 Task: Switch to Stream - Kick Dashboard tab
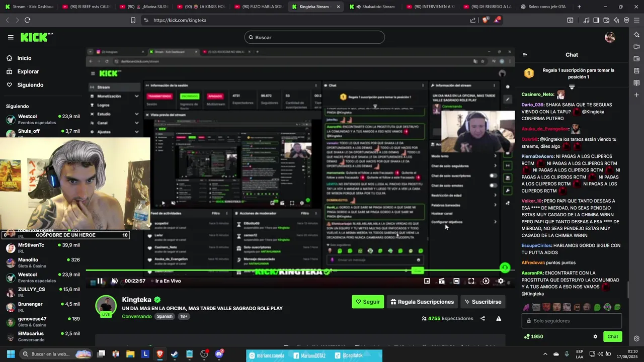tap(29, 7)
